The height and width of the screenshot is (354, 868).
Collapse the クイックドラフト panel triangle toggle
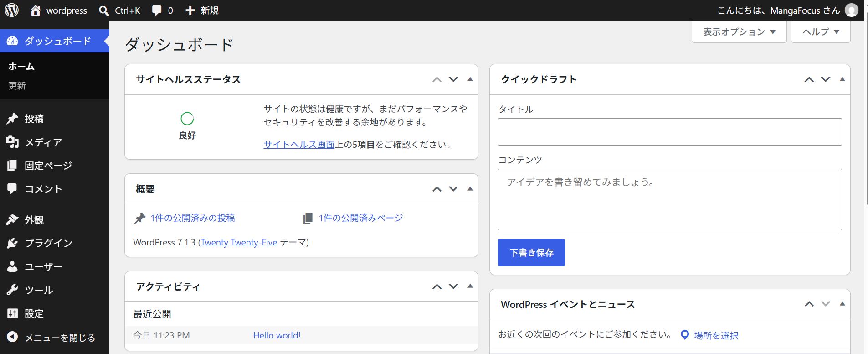point(842,79)
